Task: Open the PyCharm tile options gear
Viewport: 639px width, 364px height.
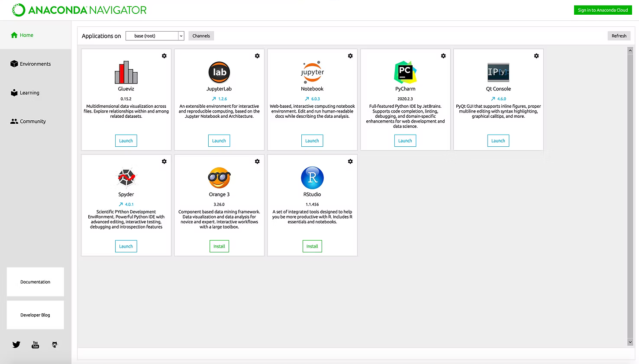Action: [443, 56]
